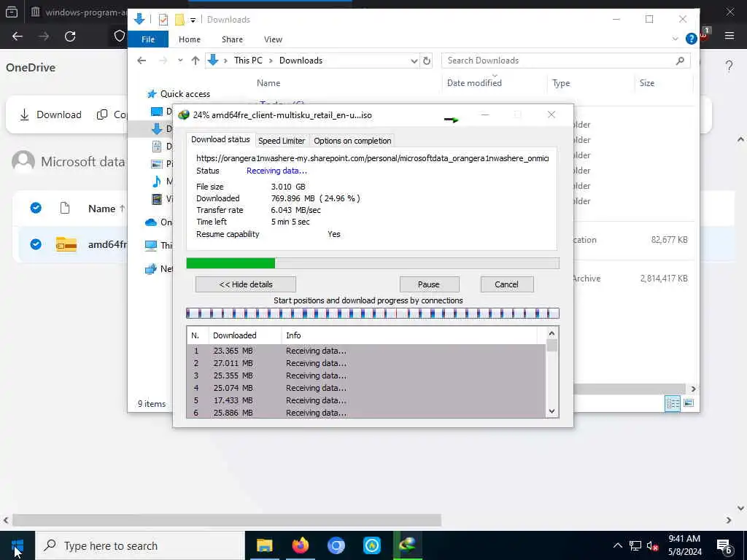
Task: Open Firefox from the taskbar
Action: [300, 545]
